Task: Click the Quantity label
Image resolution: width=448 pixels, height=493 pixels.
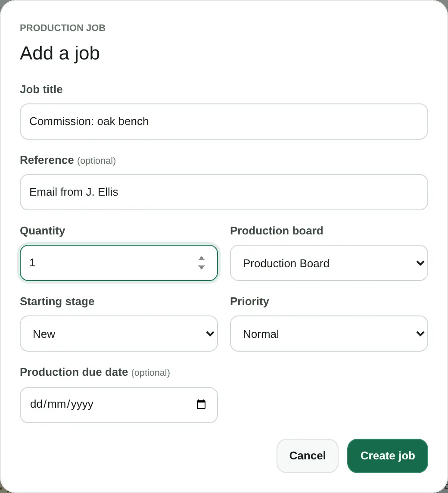Action: [x=43, y=231]
